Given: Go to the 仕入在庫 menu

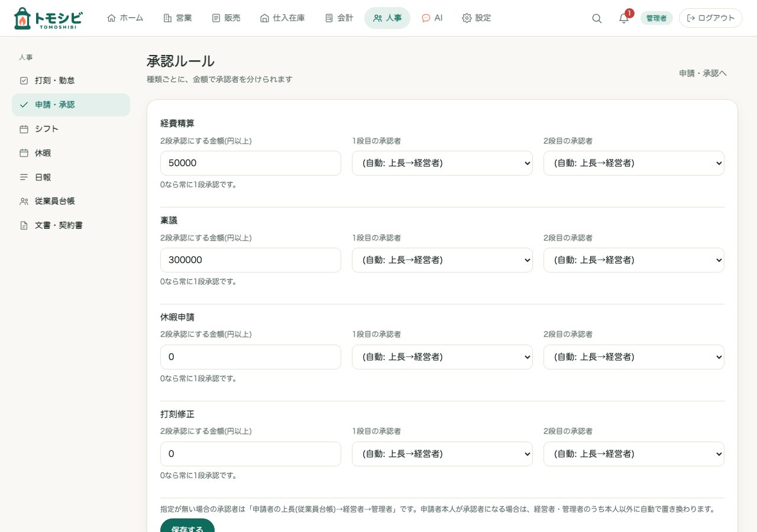Looking at the screenshot, I should pos(282,18).
